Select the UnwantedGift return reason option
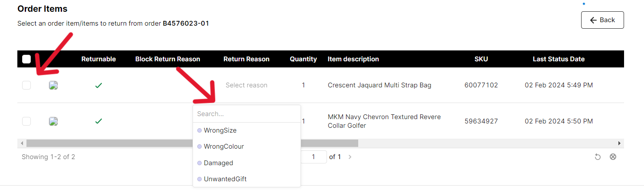644x193 pixels. (225, 179)
